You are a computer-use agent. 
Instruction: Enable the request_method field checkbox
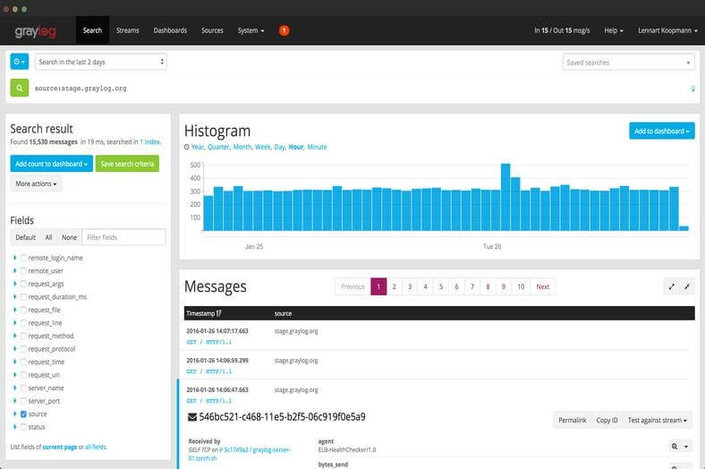24,336
